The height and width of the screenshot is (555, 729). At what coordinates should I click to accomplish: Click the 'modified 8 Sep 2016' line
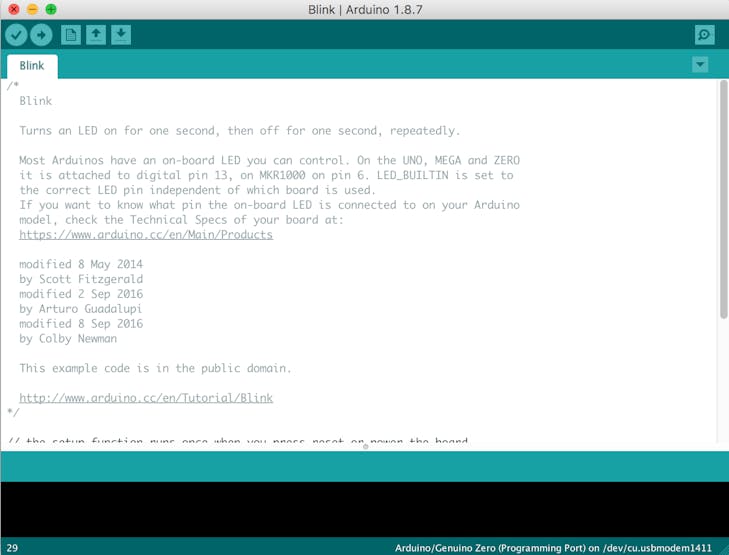pos(81,324)
